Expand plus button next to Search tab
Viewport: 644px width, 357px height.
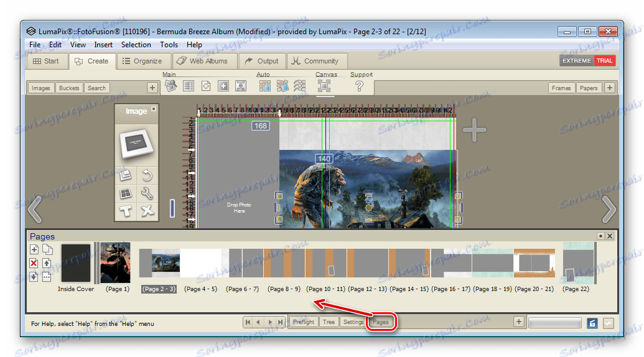click(x=152, y=88)
